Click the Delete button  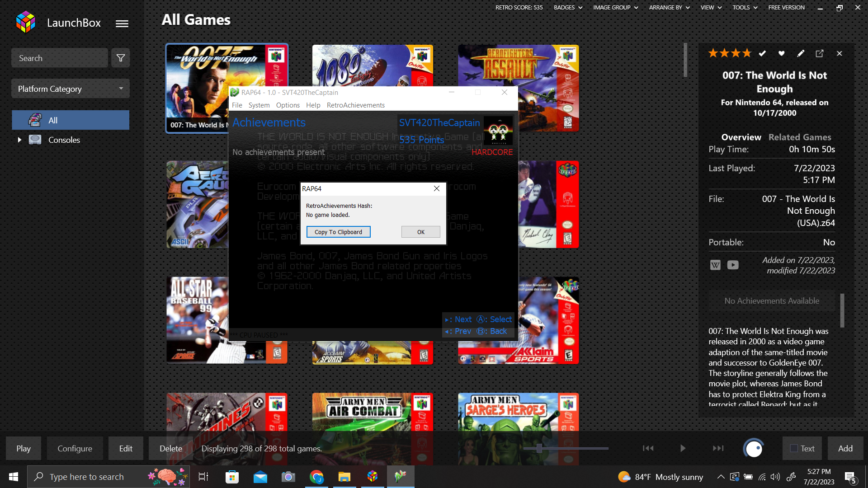[x=171, y=448]
